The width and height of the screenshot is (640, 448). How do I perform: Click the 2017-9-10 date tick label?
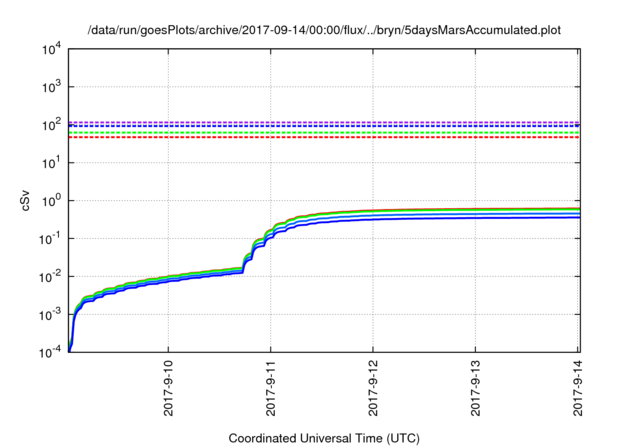[168, 388]
